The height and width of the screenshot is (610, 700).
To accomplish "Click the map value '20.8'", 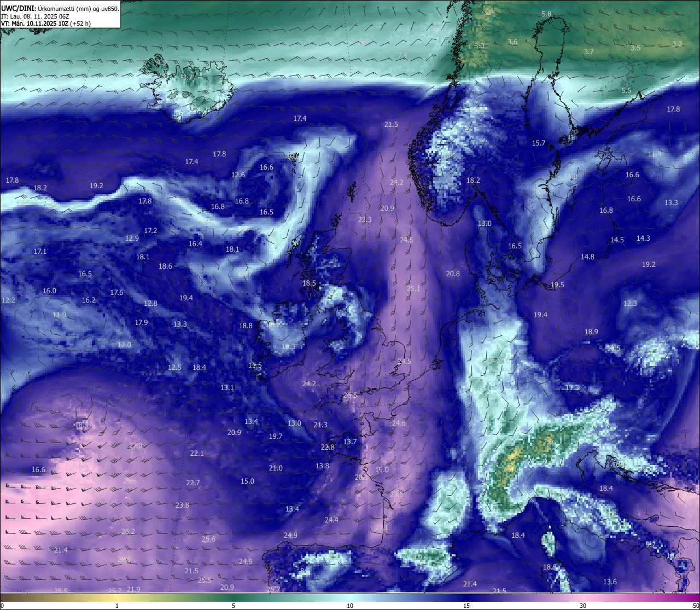I will (453, 274).
